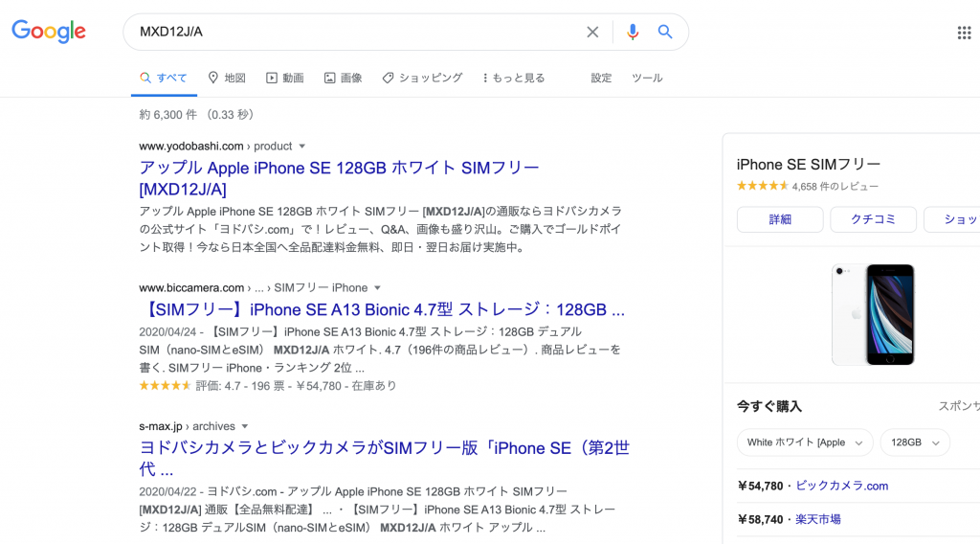This screenshot has height=544, width=980.
Task: Submit search with magnifier icon
Action: 665,32
